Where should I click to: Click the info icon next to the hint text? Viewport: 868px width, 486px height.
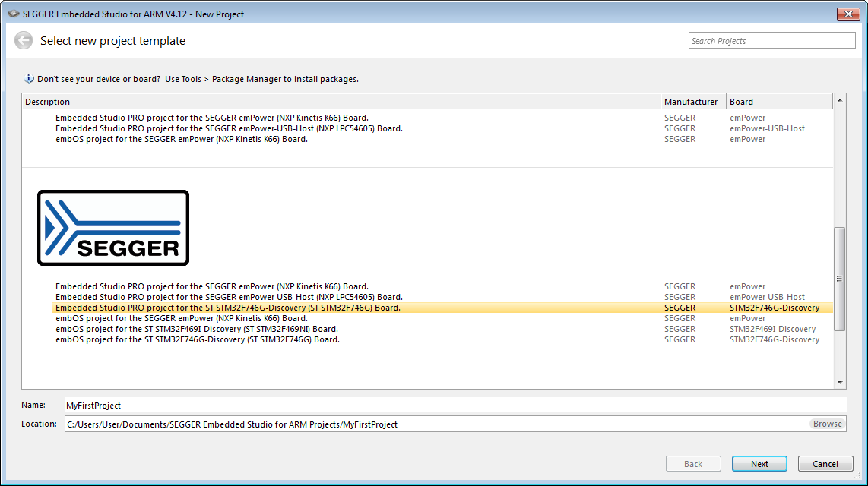point(29,79)
